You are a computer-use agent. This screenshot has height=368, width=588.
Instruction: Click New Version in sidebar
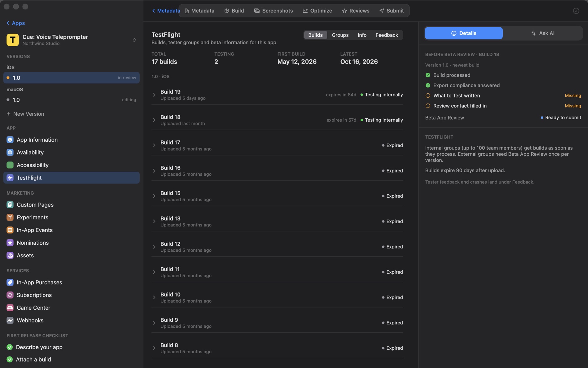click(25, 114)
